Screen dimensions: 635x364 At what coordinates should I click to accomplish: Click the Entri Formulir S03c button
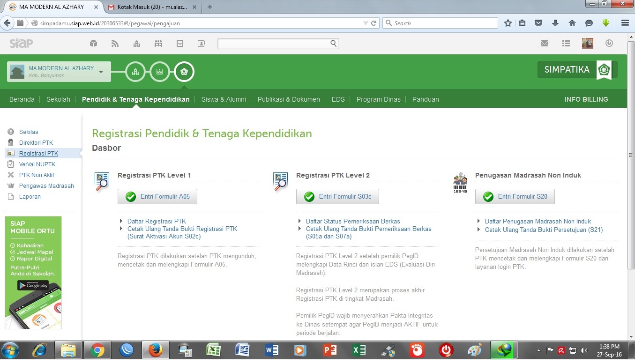[x=337, y=196]
